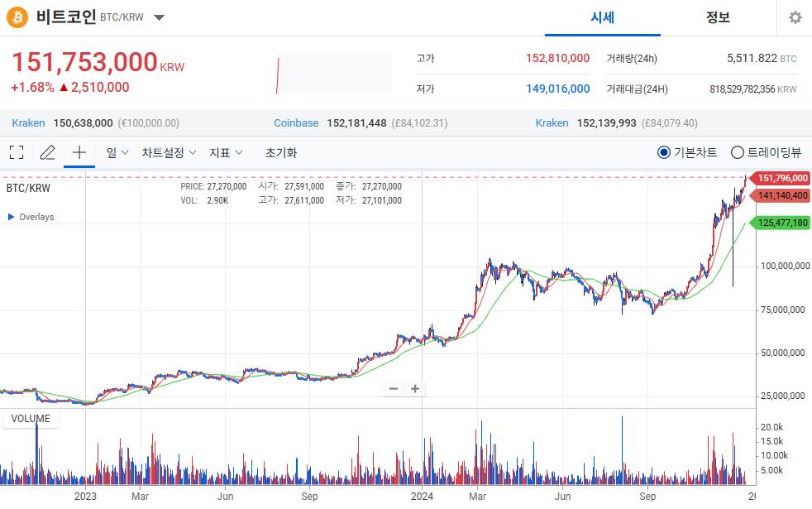812x509 pixels.
Task: Switch to 트레이딩뷰 radio option
Action: click(736, 151)
